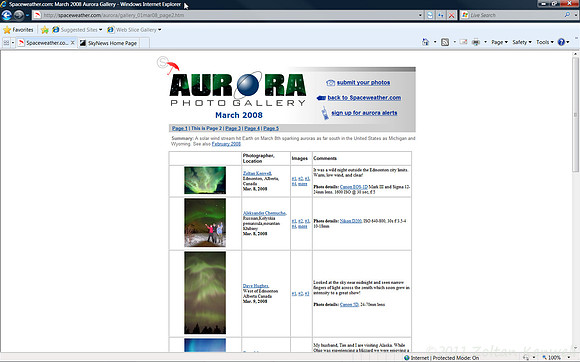Click the Compatibility View icon
The width and height of the screenshot is (580, 362).
coord(430,15)
